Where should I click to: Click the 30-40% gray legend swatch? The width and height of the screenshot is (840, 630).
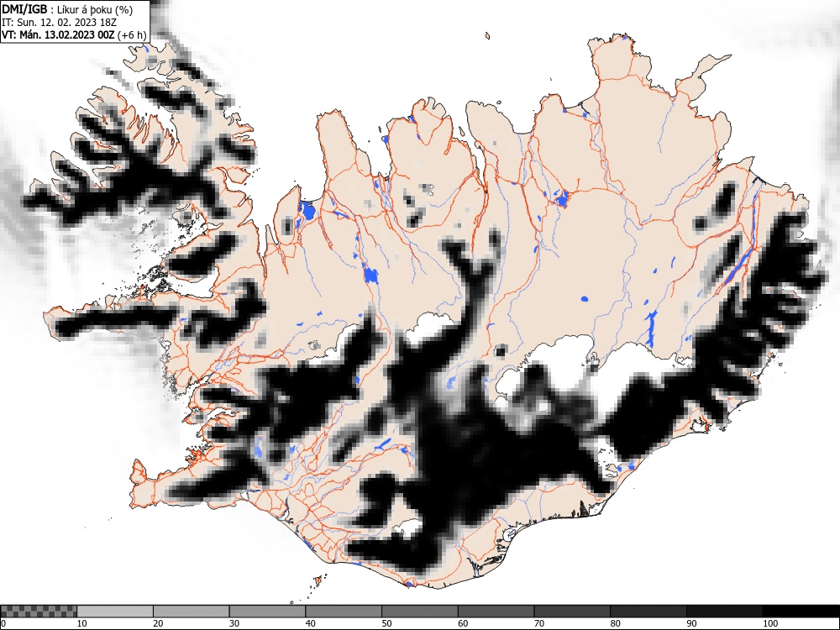[267, 612]
